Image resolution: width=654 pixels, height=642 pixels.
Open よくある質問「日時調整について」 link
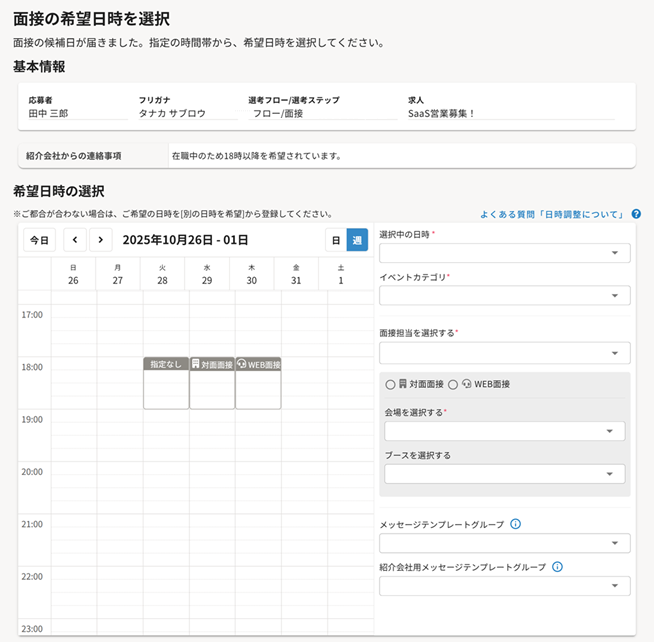pyautogui.click(x=552, y=214)
